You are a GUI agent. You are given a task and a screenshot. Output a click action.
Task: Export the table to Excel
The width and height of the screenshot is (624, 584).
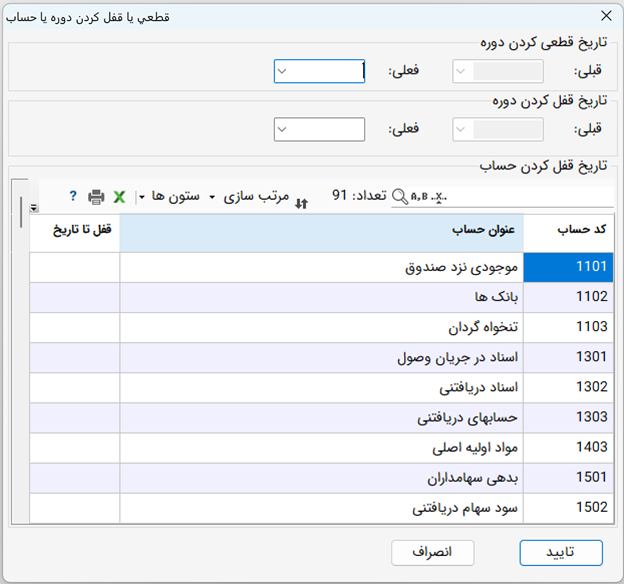point(119,197)
